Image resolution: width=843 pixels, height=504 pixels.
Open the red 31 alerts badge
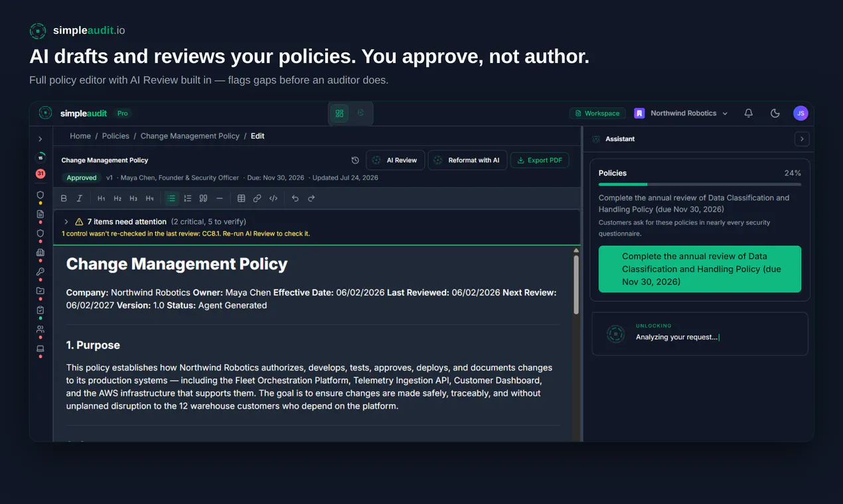click(40, 174)
